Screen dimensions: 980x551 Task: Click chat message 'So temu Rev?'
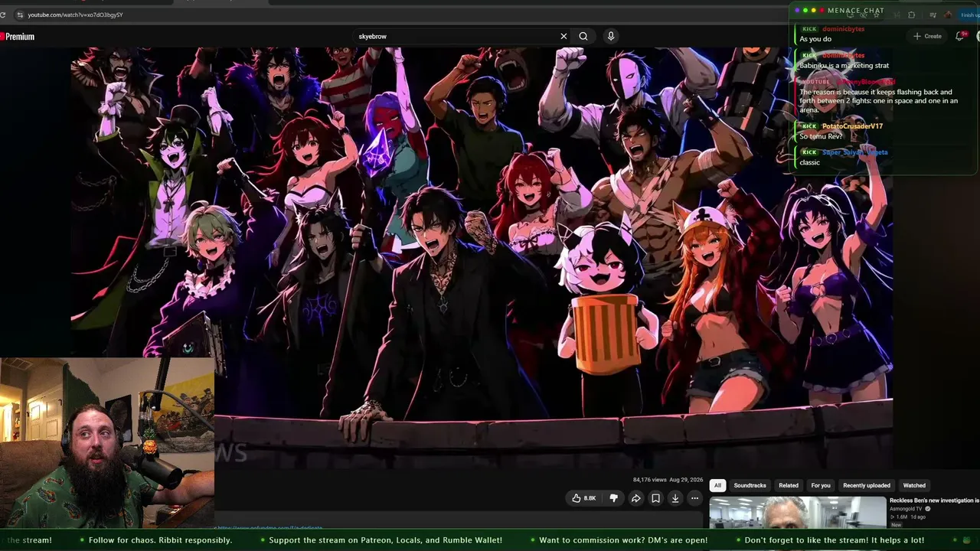coord(821,136)
